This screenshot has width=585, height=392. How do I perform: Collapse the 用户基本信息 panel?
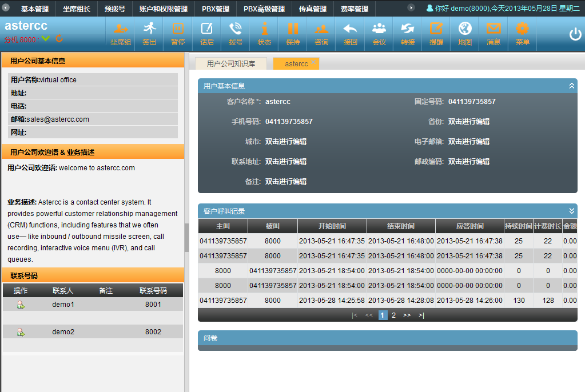[x=571, y=86]
